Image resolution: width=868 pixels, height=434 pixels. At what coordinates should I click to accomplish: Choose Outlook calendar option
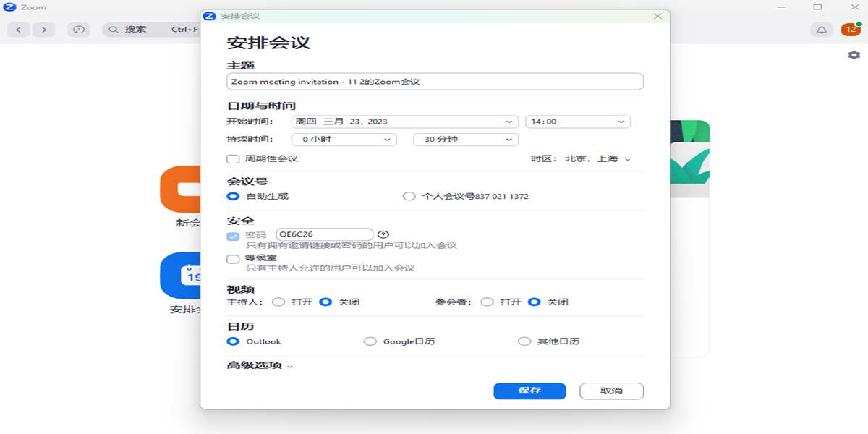233,341
